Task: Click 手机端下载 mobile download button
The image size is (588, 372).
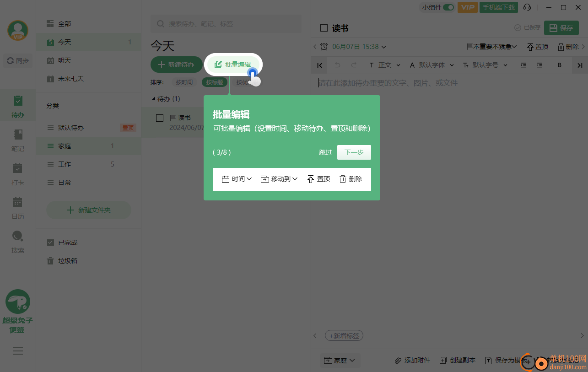Action: (x=499, y=7)
